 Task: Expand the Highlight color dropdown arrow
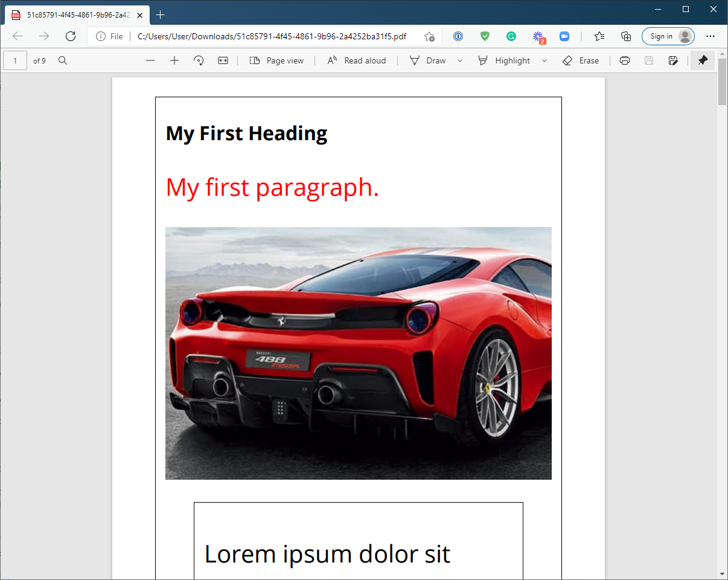(544, 60)
